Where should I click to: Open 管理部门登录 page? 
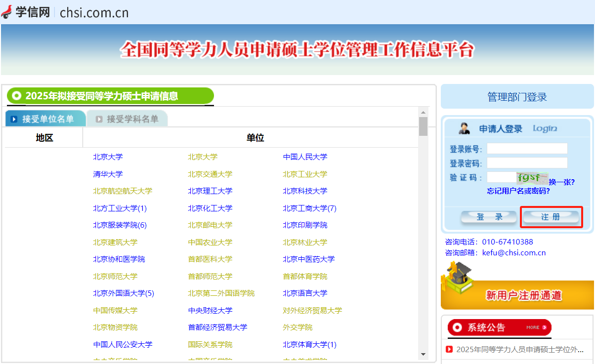click(x=517, y=97)
